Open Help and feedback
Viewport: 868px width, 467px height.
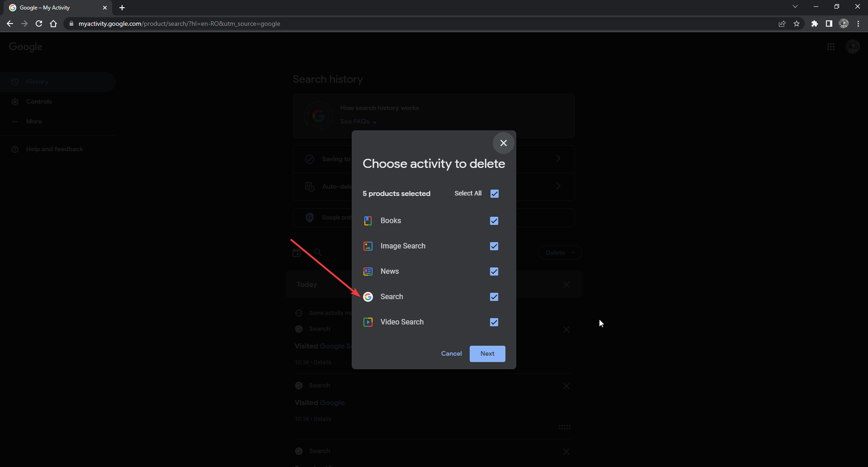click(58, 149)
